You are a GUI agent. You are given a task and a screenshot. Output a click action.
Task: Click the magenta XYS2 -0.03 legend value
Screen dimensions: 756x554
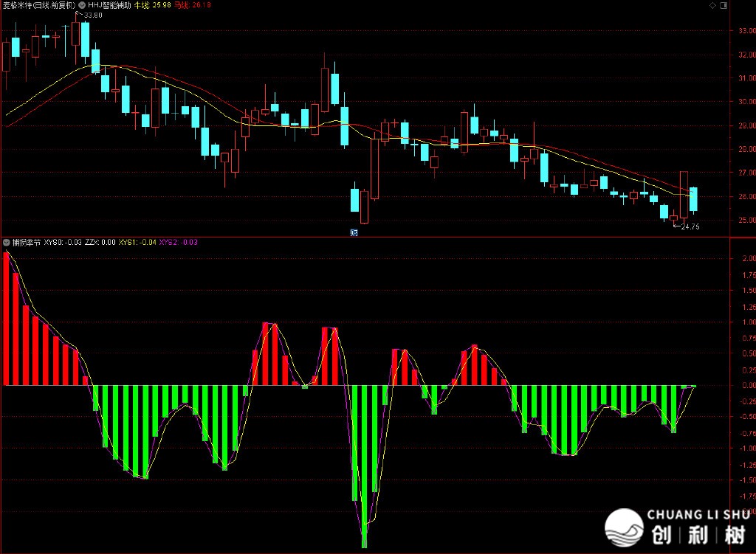(x=178, y=242)
